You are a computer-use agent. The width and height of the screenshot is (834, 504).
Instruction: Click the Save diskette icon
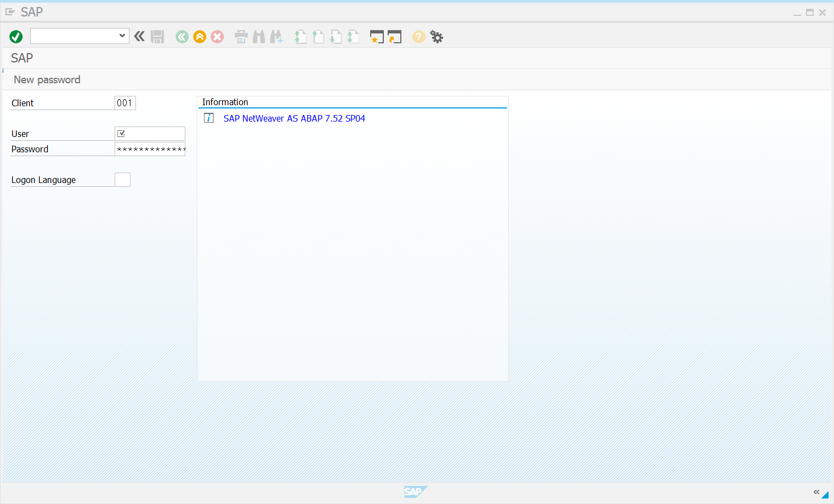point(157,37)
